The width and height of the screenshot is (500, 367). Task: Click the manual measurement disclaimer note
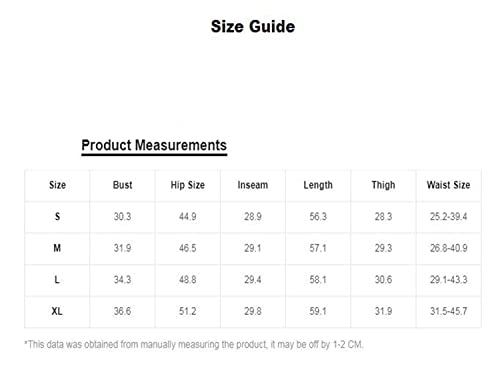(194, 344)
